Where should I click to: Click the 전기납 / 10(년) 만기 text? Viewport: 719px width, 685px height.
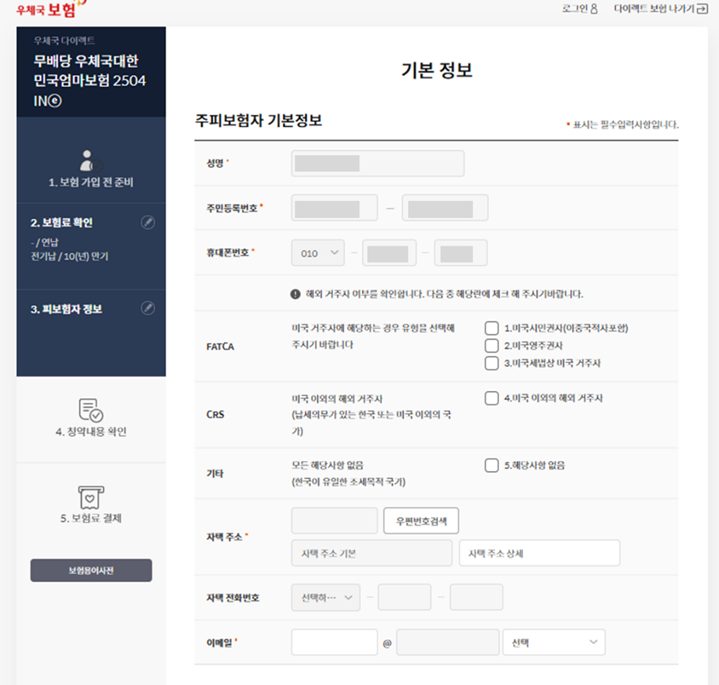click(x=69, y=257)
